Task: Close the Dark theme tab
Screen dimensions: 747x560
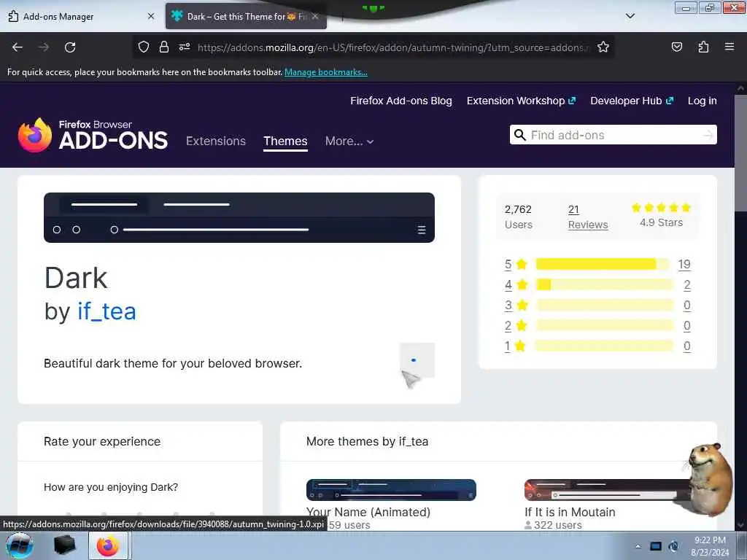Action: (315, 16)
